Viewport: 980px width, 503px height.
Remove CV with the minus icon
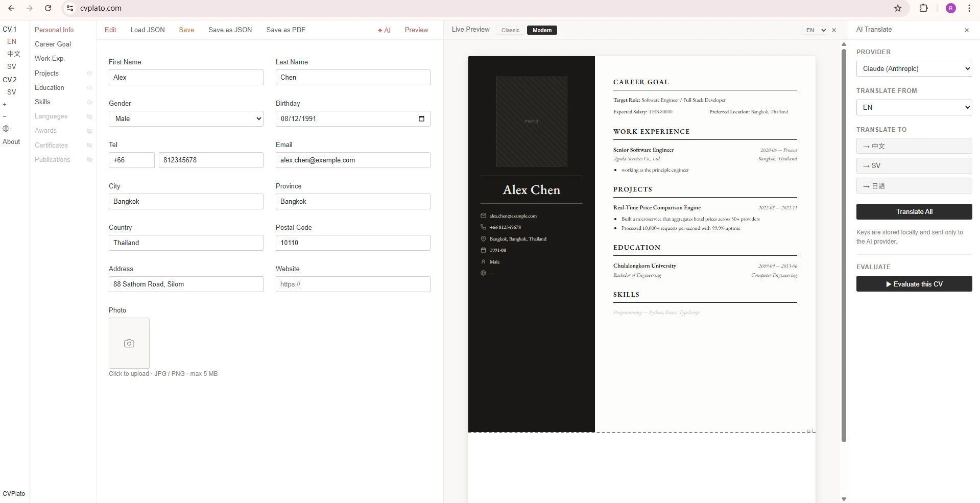5,116
